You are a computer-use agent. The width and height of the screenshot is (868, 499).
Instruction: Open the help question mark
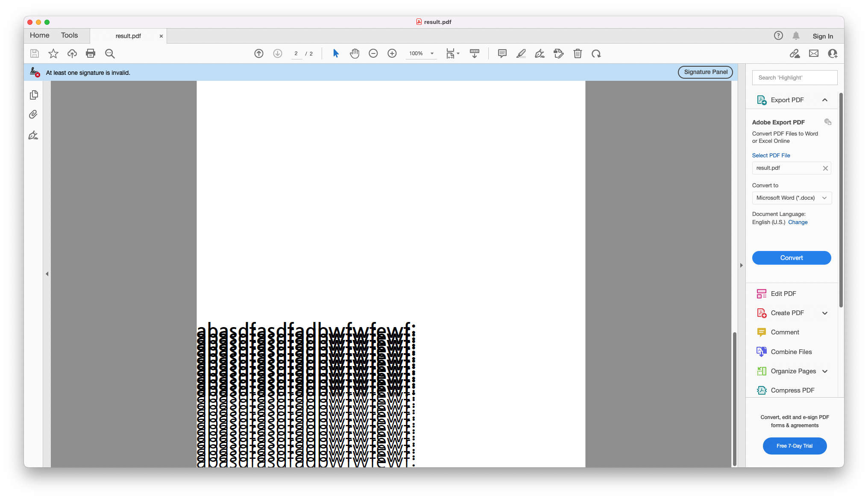778,35
